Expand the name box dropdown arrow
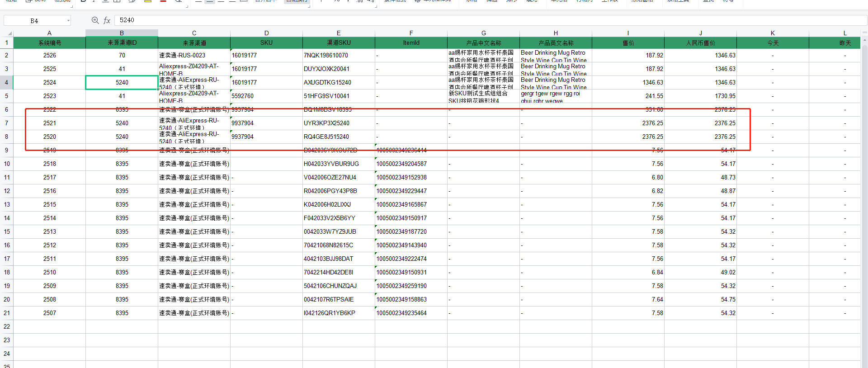Screen dimensions: 868x368 (x=68, y=20)
